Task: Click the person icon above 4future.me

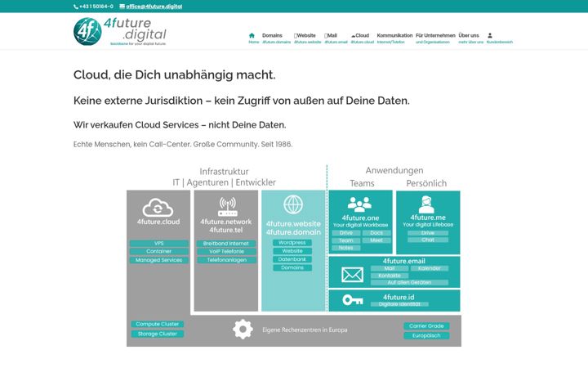Action: 427,204
